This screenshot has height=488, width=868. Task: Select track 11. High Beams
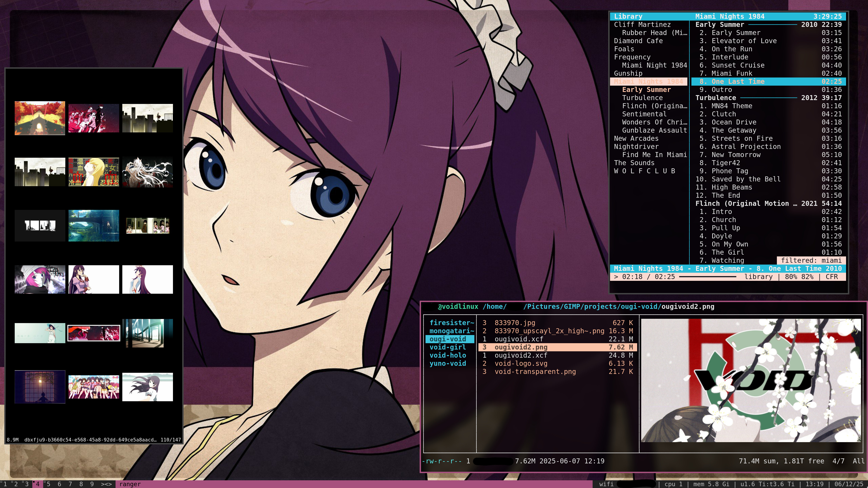769,187
